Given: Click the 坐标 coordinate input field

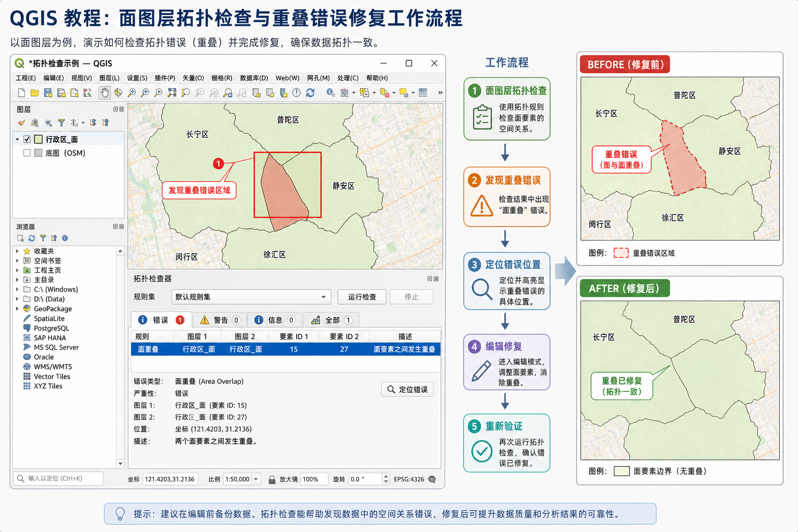Looking at the screenshot, I should 170,479.
